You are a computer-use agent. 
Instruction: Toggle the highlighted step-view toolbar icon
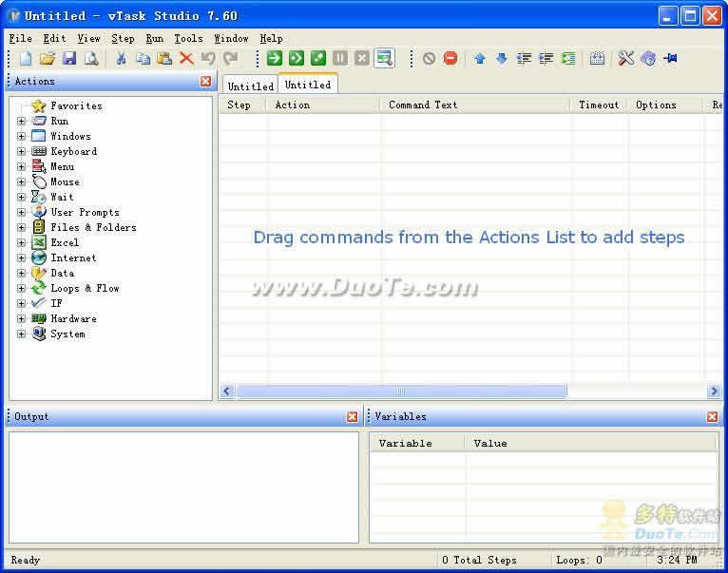384,59
